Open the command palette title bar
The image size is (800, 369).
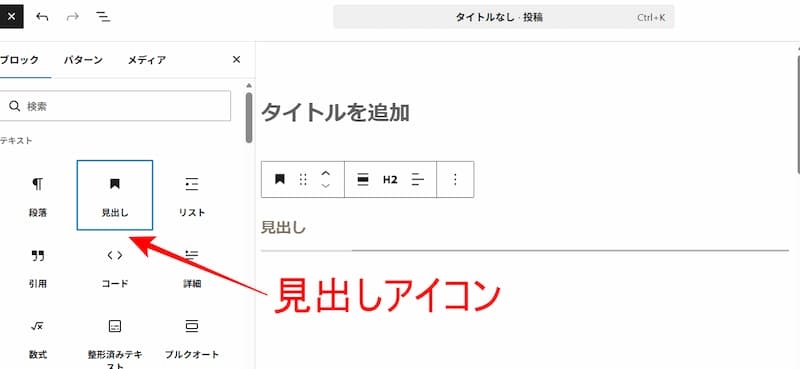click(504, 17)
